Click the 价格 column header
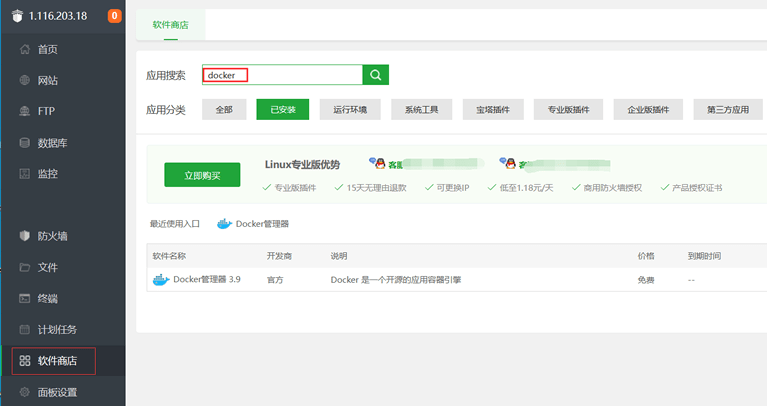Screen dimensions: 767x406 pyautogui.click(x=646, y=256)
